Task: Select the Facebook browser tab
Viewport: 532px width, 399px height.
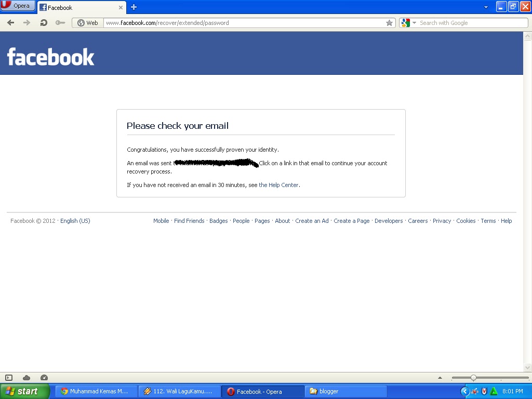Action: (x=82, y=7)
